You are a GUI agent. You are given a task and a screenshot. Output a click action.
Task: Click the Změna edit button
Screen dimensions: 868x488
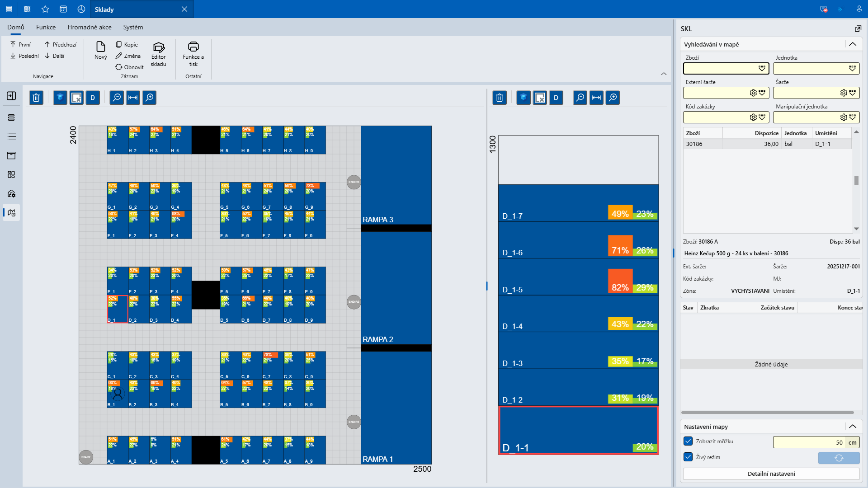[128, 56]
